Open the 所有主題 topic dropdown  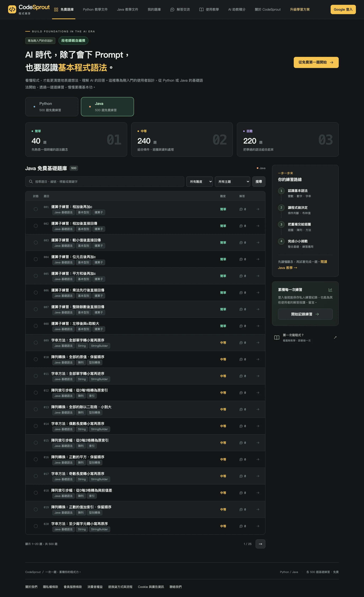pyautogui.click(x=232, y=181)
